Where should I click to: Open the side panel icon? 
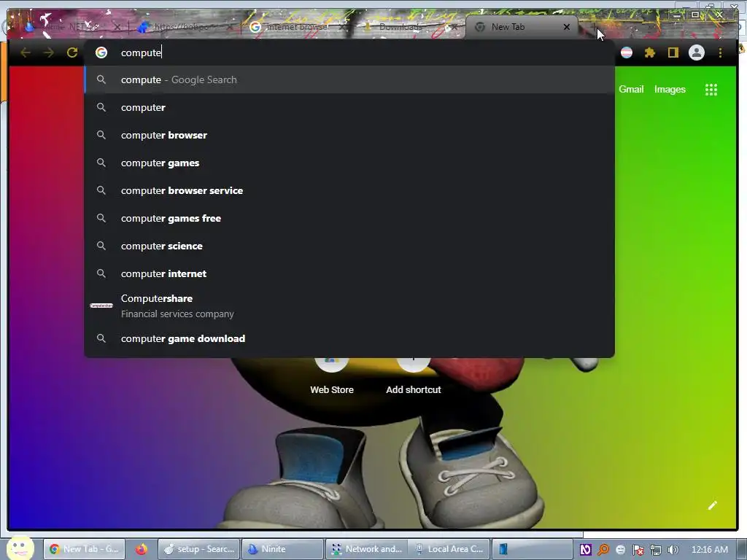point(673,52)
